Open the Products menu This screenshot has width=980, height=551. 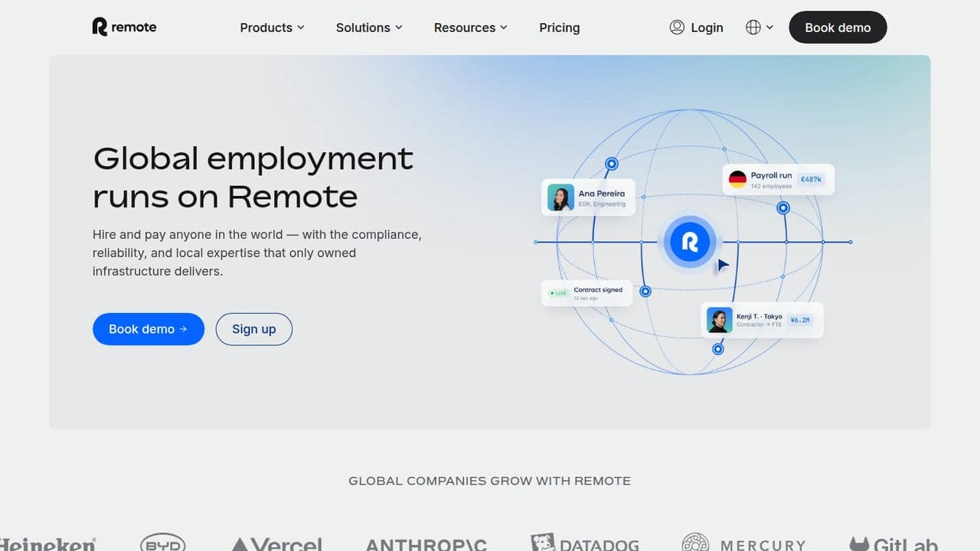tap(272, 28)
